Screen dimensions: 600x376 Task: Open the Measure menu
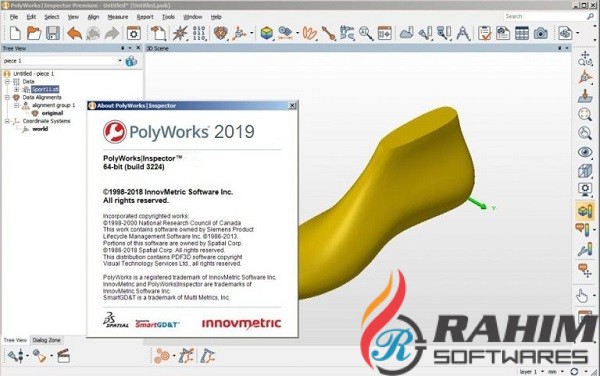[x=117, y=17]
